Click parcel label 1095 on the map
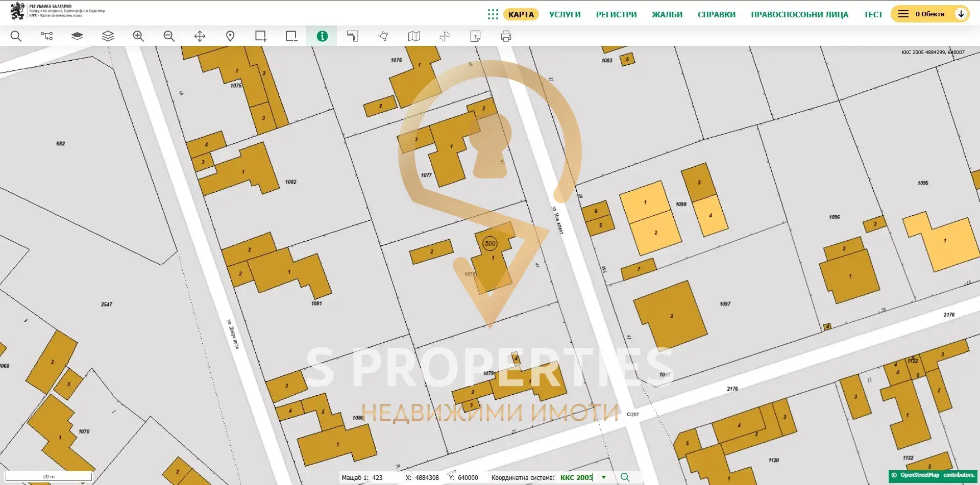The image size is (980, 485). tap(923, 183)
